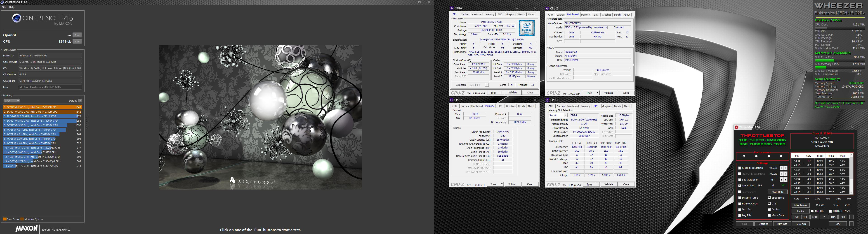
Task: Click the minus button next to CLR in ThrottleStop
Action: 851,217
